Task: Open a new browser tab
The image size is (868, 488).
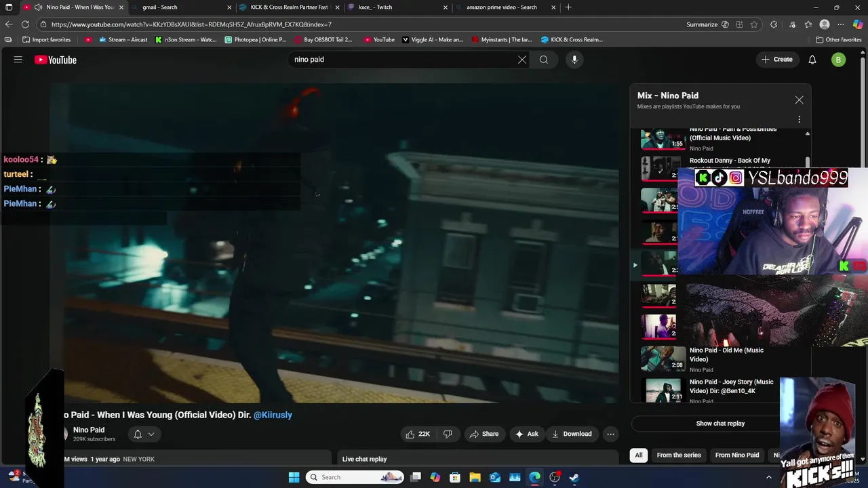Action: tap(568, 7)
